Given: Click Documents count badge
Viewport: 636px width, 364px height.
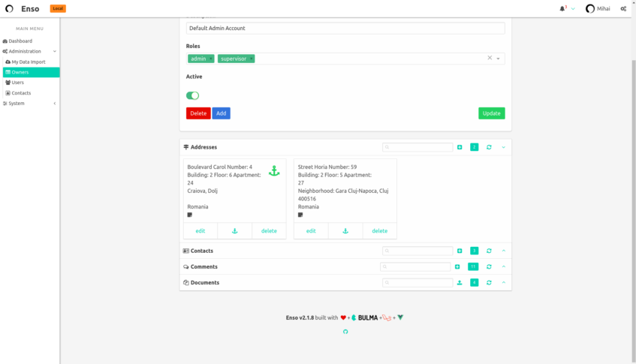Looking at the screenshot, I should click(474, 282).
